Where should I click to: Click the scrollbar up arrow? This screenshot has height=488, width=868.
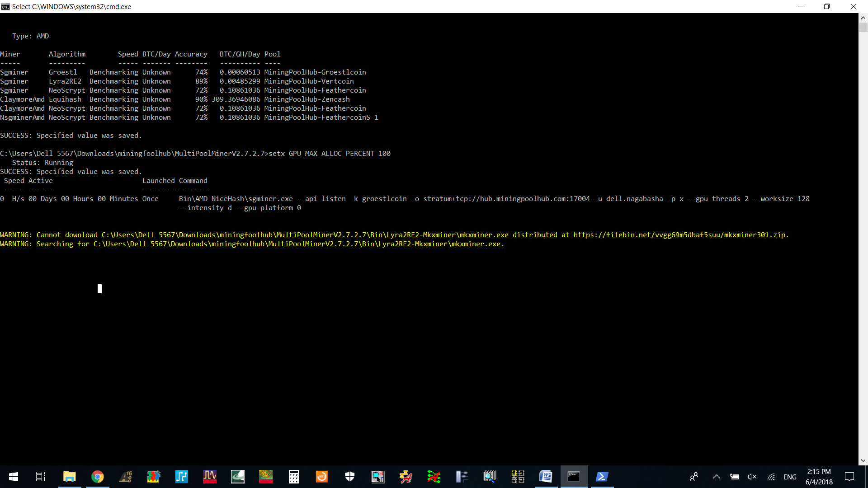(863, 17)
